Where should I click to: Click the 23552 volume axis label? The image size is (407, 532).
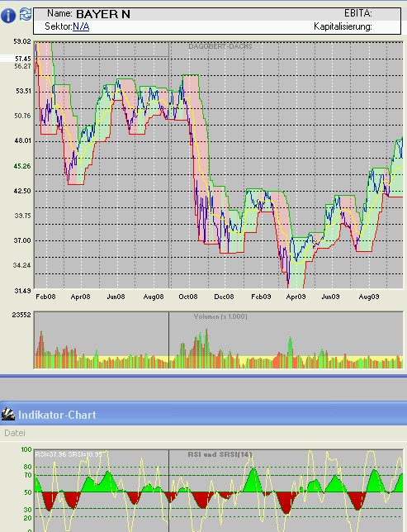pyautogui.click(x=21, y=315)
